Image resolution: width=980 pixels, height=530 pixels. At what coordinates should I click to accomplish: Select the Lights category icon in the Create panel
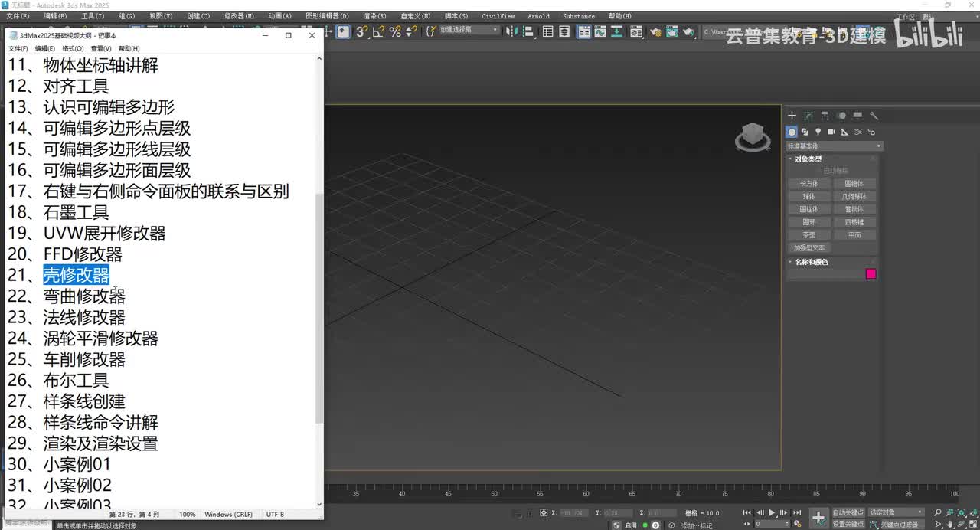pos(818,132)
